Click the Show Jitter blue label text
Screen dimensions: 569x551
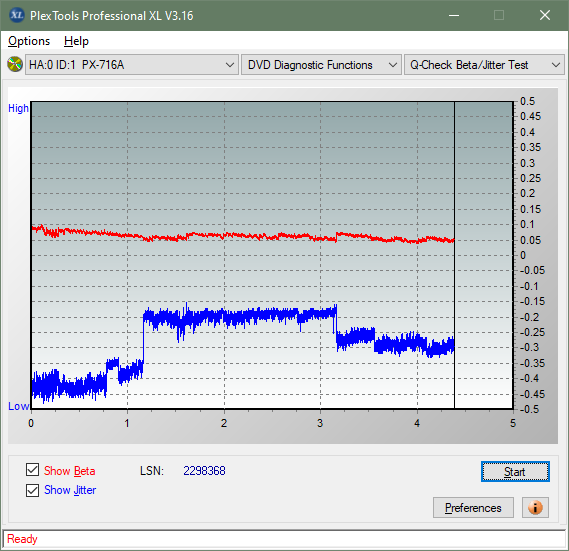coord(70,490)
